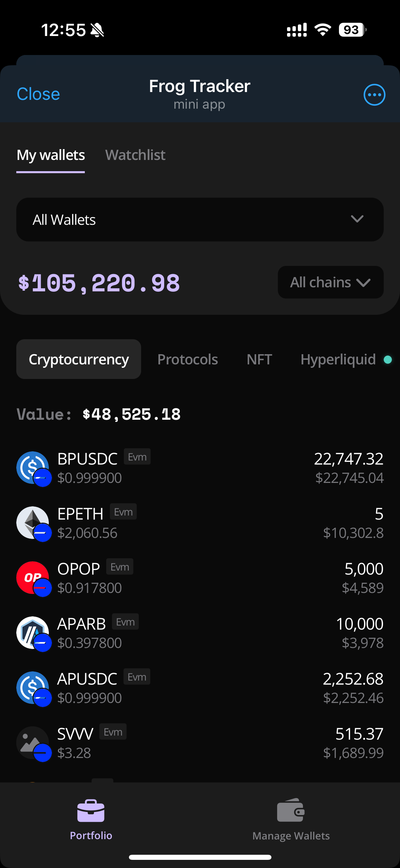The height and width of the screenshot is (868, 400).
Task: Show the Hyperliquid tab
Action: point(339,359)
